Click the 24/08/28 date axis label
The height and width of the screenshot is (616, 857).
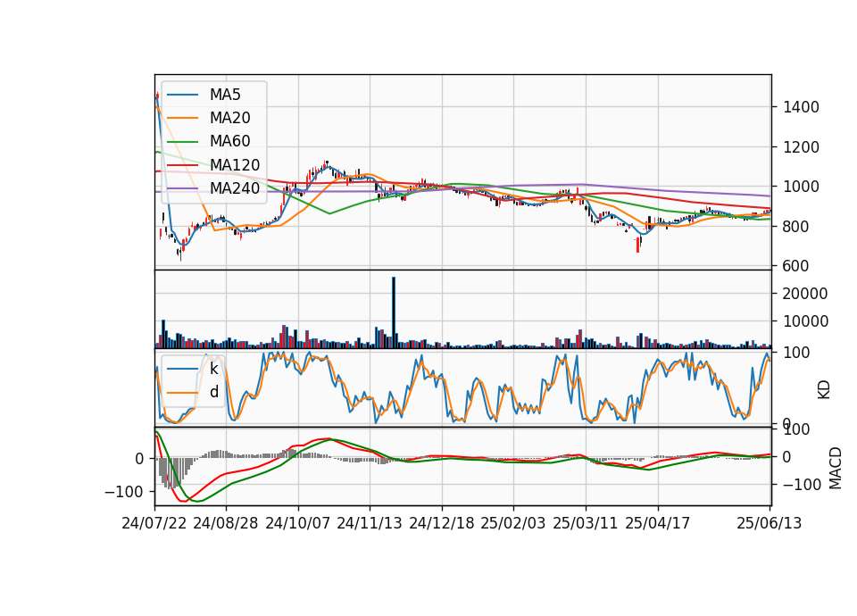[x=226, y=523]
